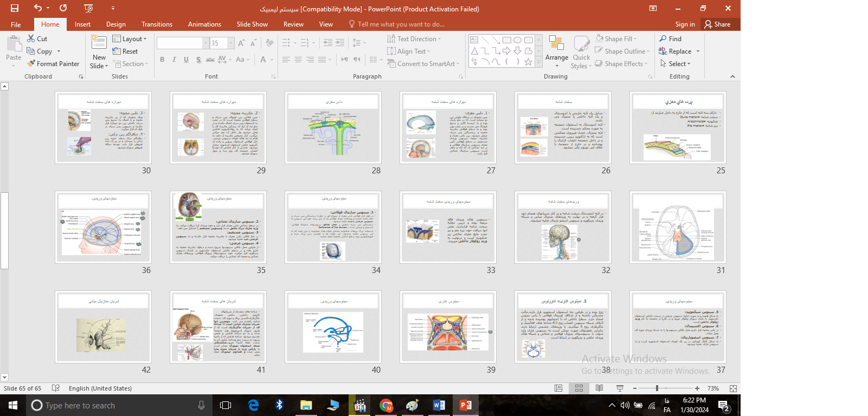Click the Undo arrow icon
The height and width of the screenshot is (416, 868).
click(37, 8)
